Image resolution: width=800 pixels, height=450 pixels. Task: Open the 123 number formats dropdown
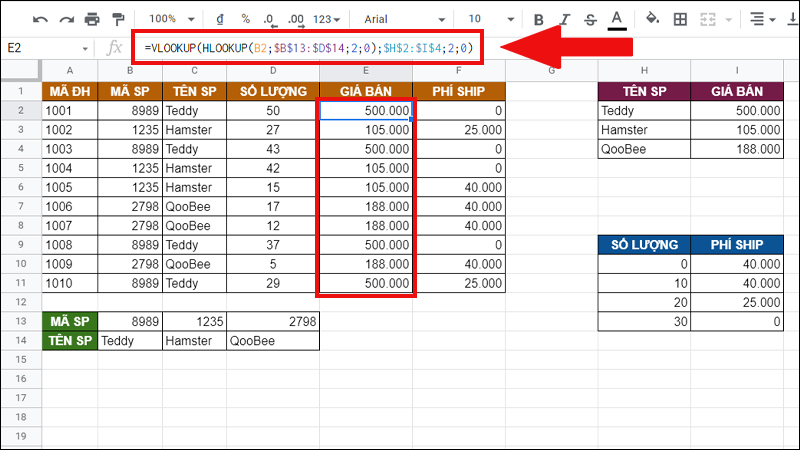coord(327,19)
